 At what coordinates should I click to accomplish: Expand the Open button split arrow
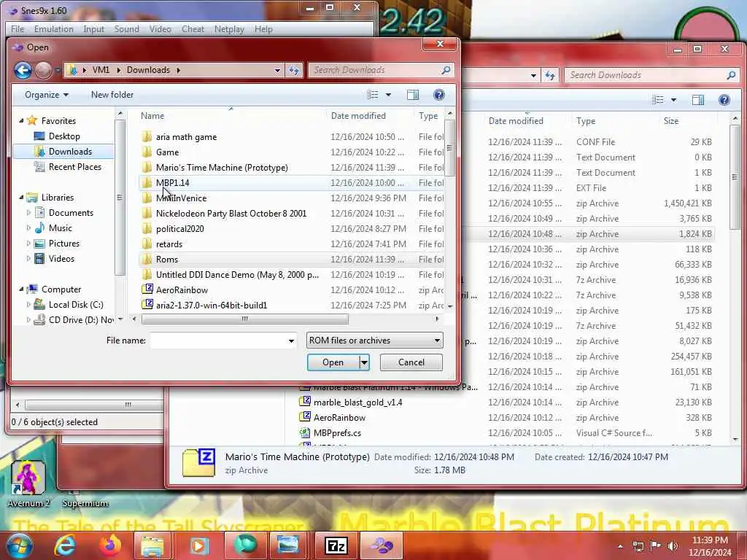(364, 362)
